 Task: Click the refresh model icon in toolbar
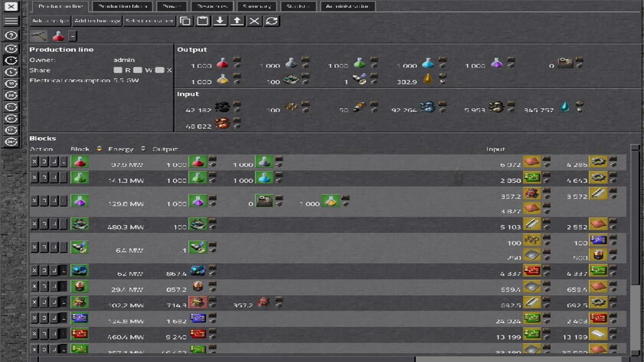[x=271, y=21]
